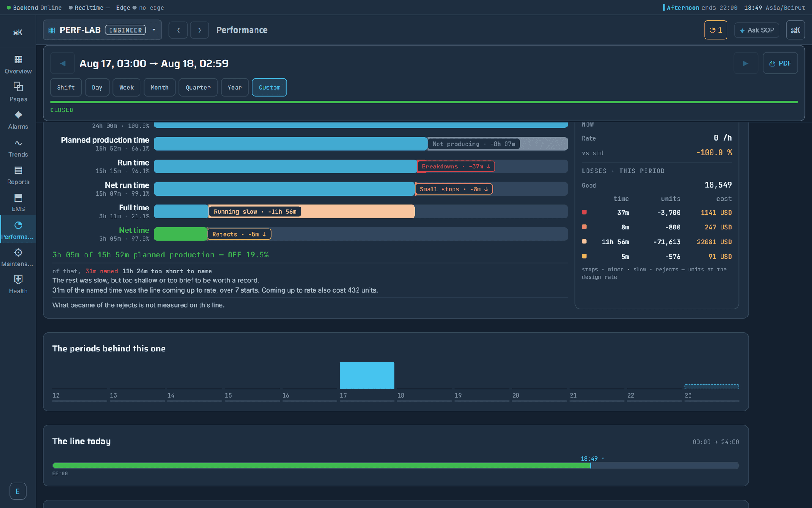Screen dimensions: 812x508
Task: Click the Edge no edge status
Action: point(140,8)
